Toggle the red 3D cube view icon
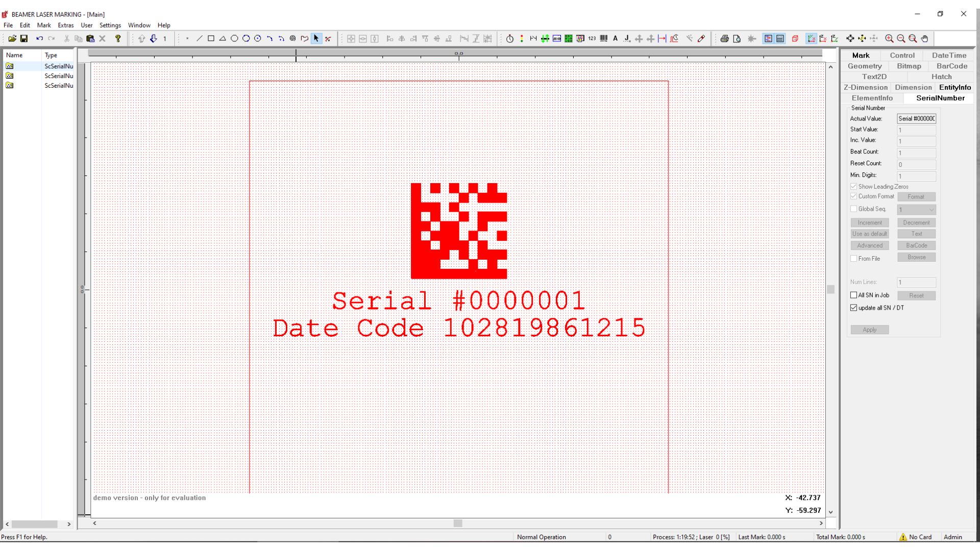 click(795, 38)
